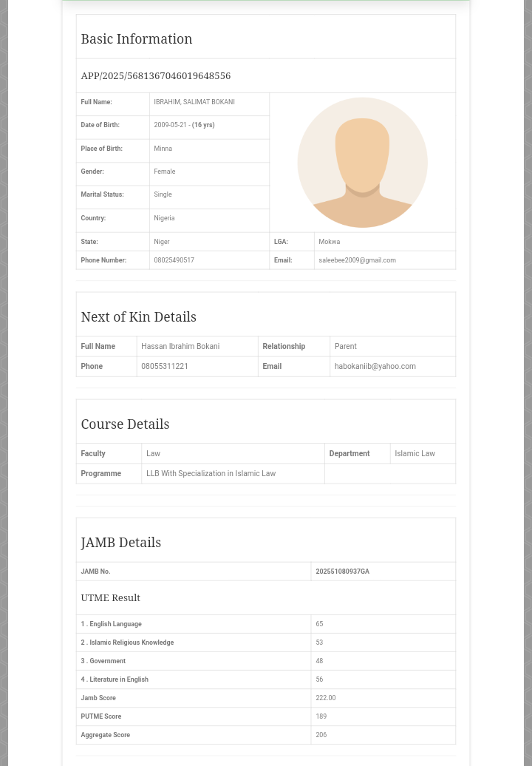
Task: Click the Islamic Law department value
Action: coord(415,453)
